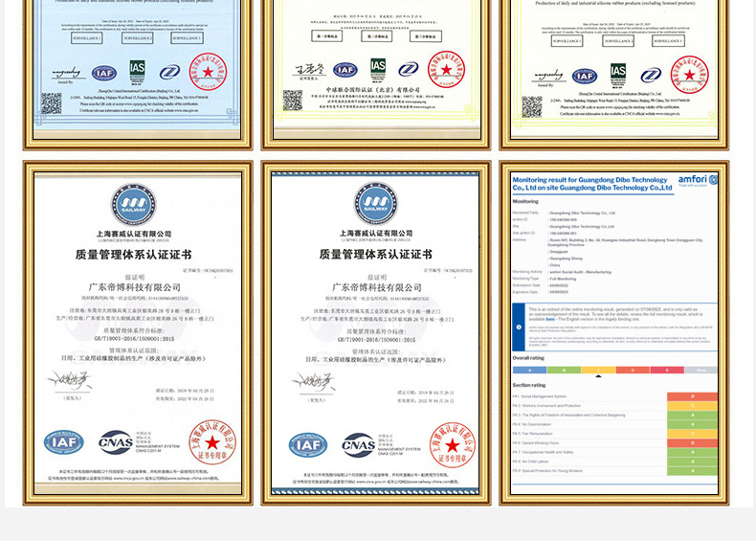Click the grey last segment of Overall rating

tap(701, 371)
